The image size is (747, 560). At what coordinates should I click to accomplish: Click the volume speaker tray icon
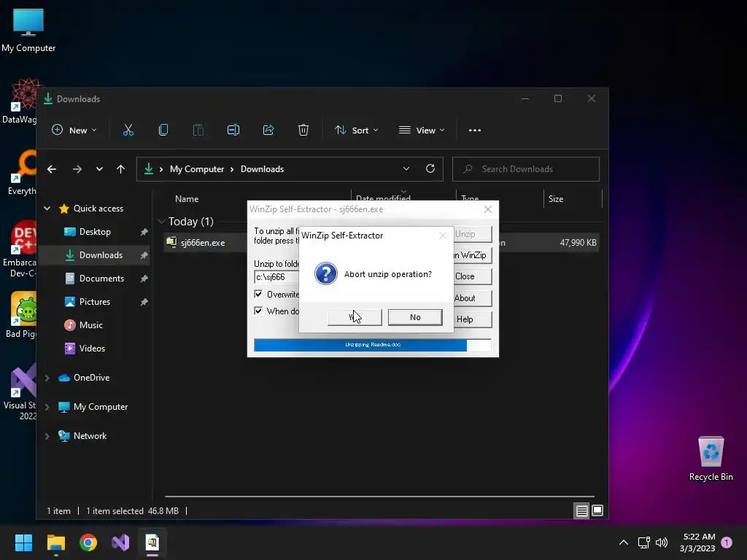[661, 542]
